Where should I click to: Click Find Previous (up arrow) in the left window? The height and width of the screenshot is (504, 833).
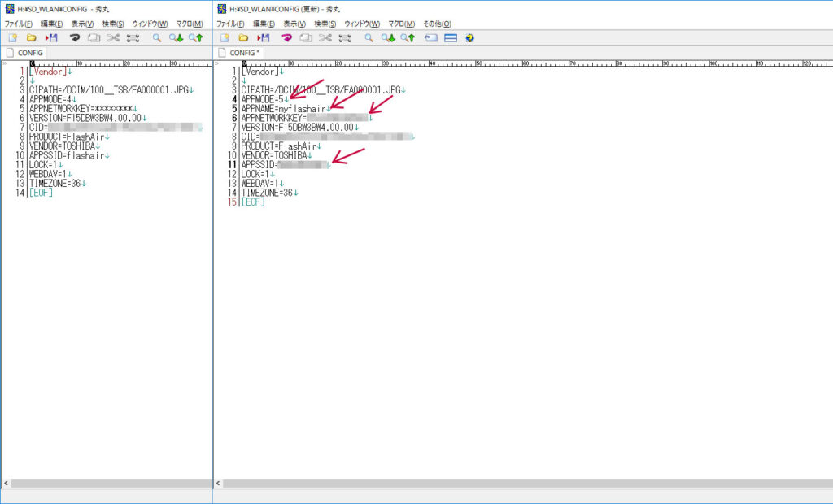(x=195, y=37)
